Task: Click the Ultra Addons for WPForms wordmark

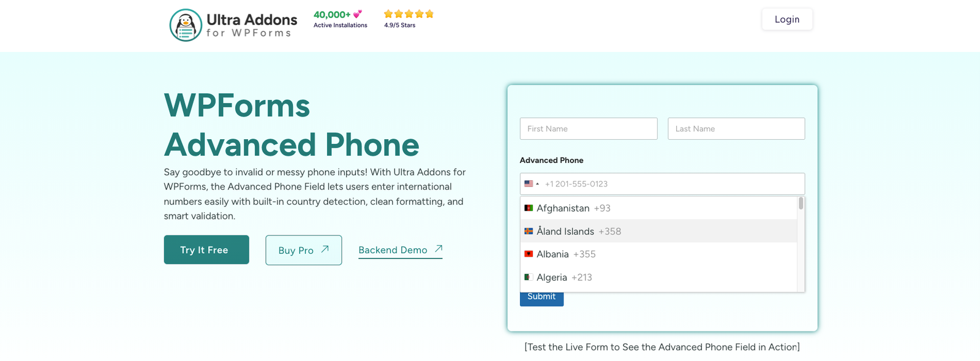Action: [x=252, y=25]
